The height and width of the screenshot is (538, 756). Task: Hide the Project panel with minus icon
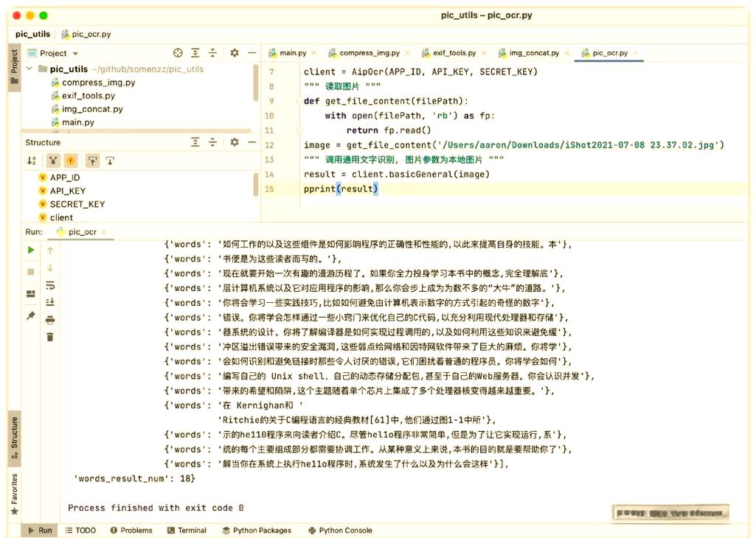pos(252,53)
